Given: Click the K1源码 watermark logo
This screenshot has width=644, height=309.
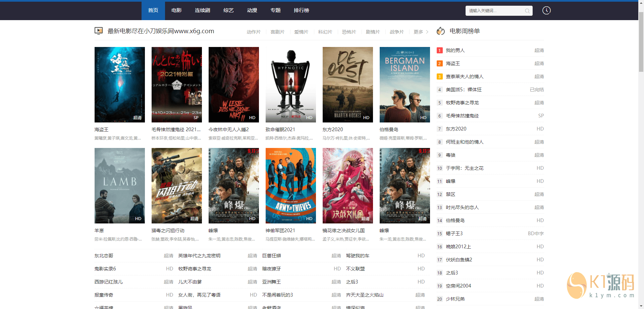Looking at the screenshot, I should point(600,285).
